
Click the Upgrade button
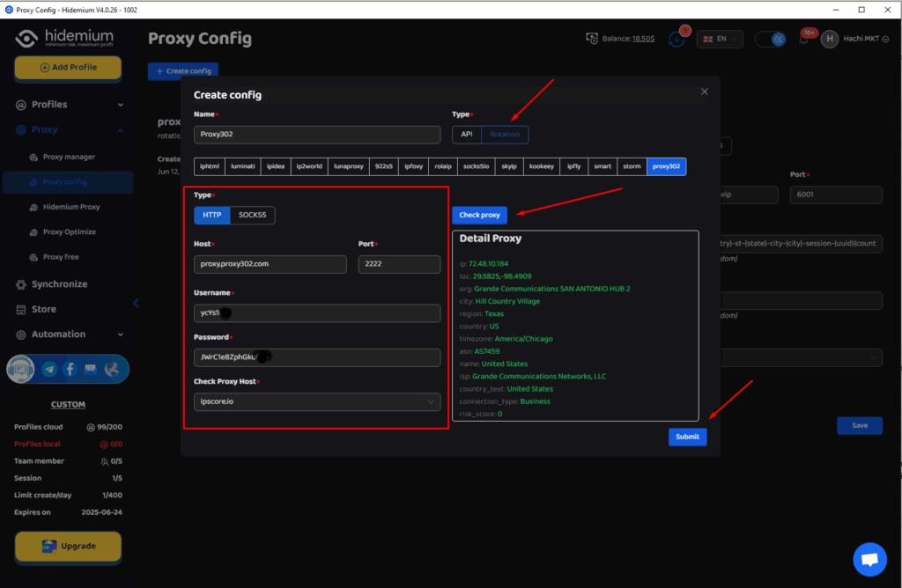pos(68,546)
